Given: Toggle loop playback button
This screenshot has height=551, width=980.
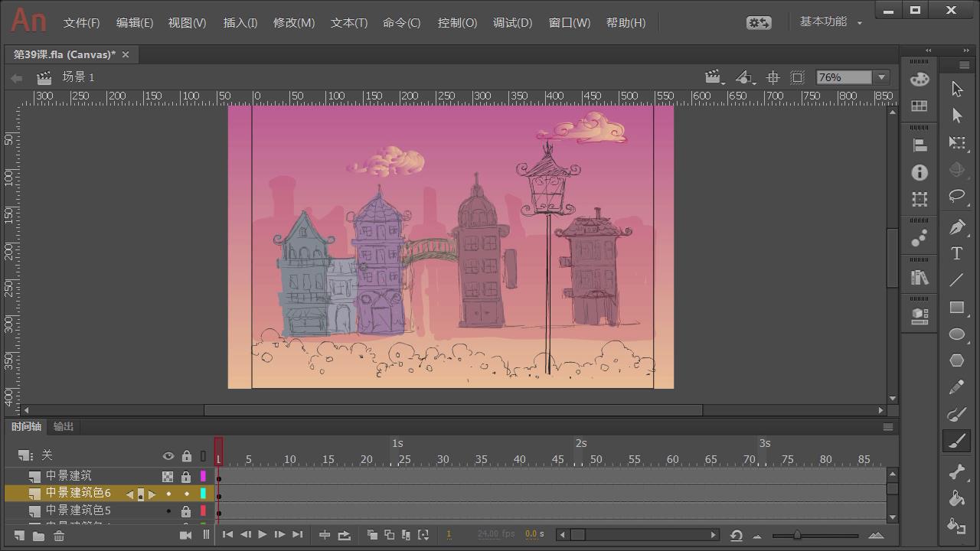Looking at the screenshot, I should [x=344, y=535].
